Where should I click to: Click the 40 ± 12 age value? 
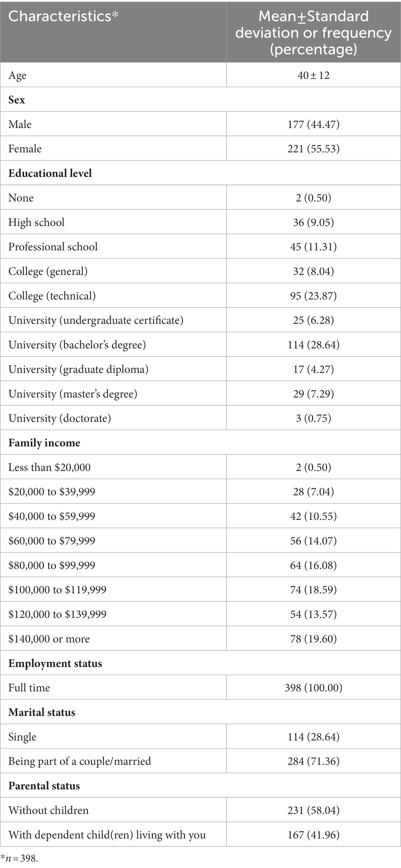point(314,75)
